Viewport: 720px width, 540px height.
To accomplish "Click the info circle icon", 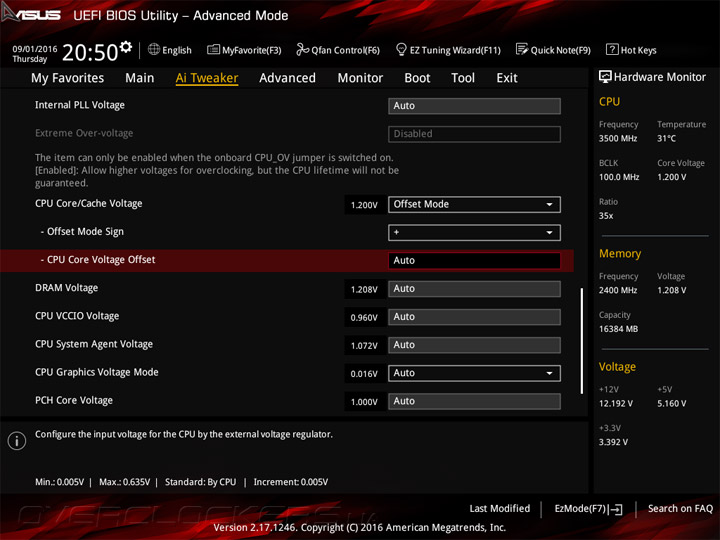I will coord(17,441).
